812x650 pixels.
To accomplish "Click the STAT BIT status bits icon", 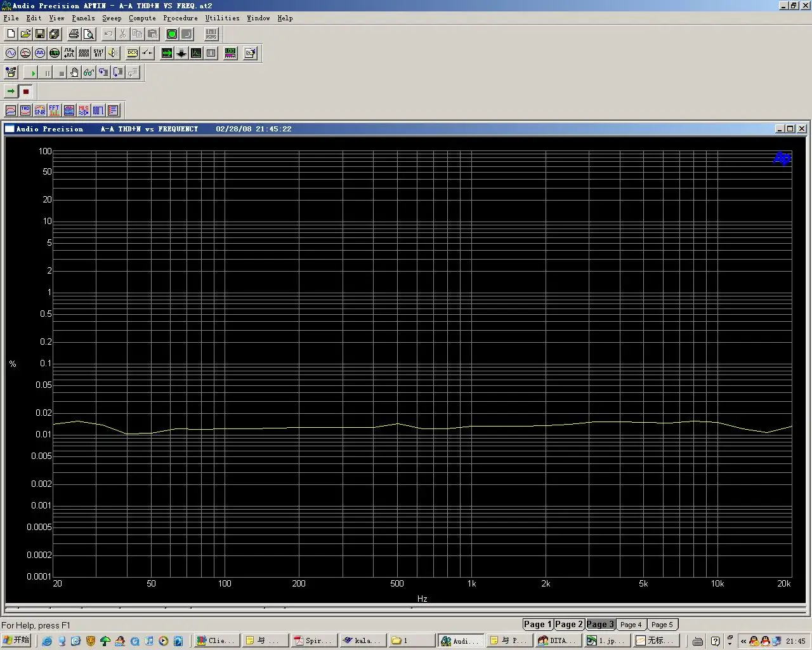I will point(98,53).
